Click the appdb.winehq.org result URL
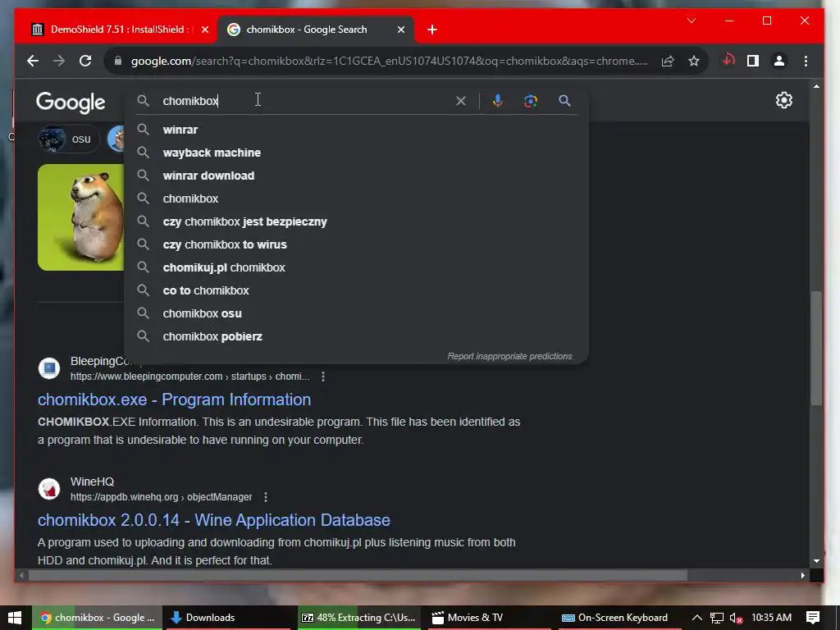840x630 pixels. pos(162,497)
